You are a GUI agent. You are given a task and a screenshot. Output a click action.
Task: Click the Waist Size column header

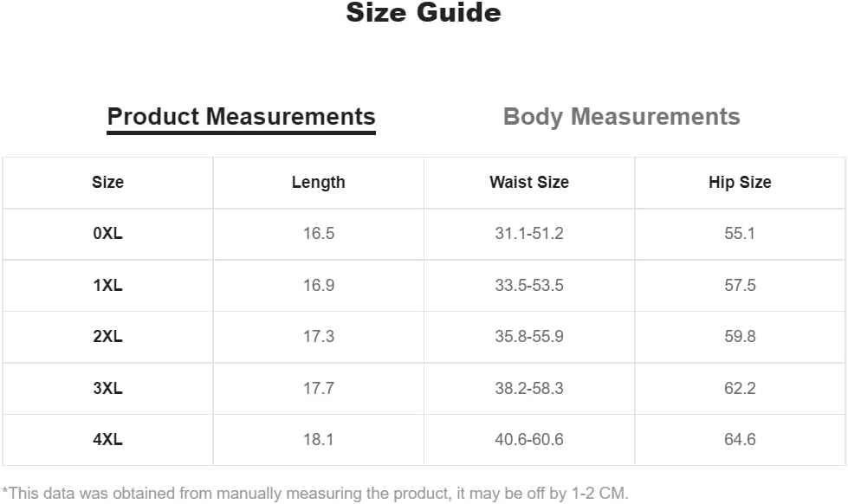[529, 182]
